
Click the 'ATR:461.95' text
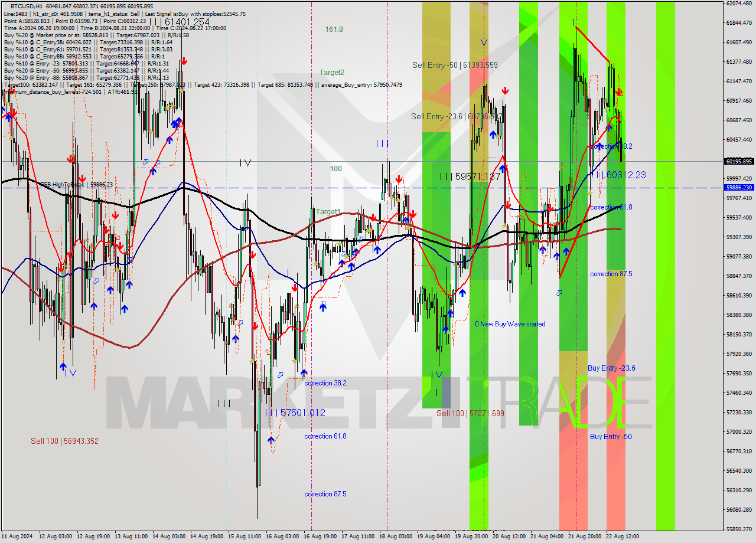coord(123,91)
